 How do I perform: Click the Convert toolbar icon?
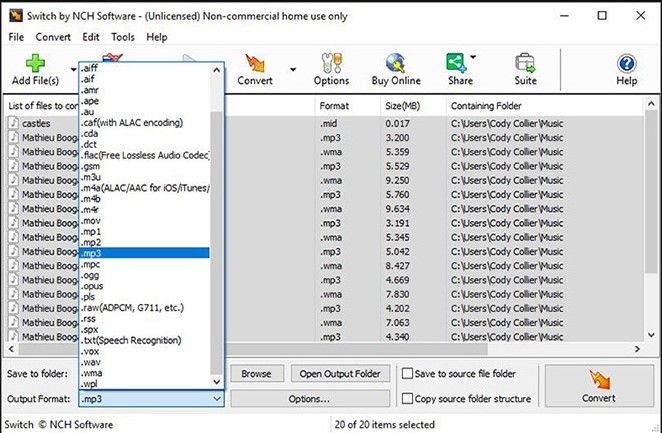[255, 63]
